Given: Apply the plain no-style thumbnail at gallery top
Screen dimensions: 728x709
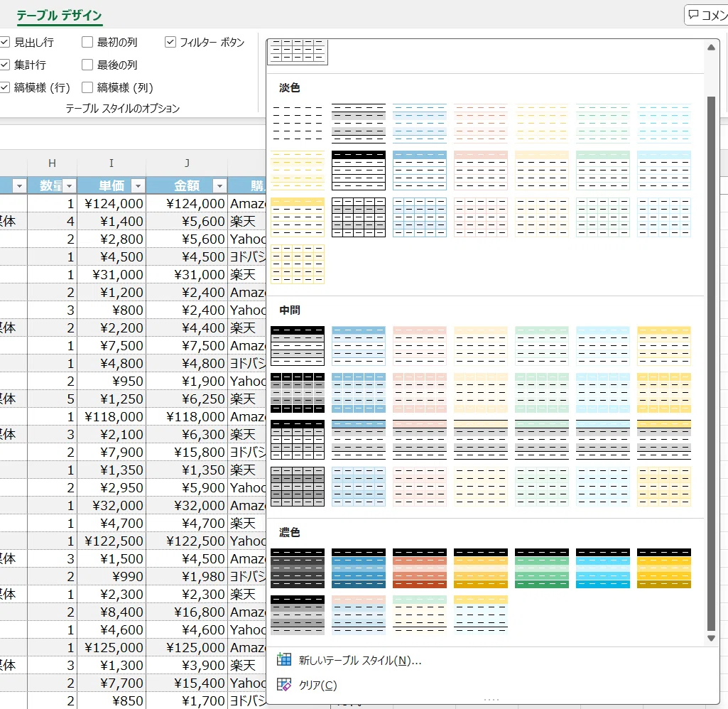Looking at the screenshot, I should tap(298, 51).
